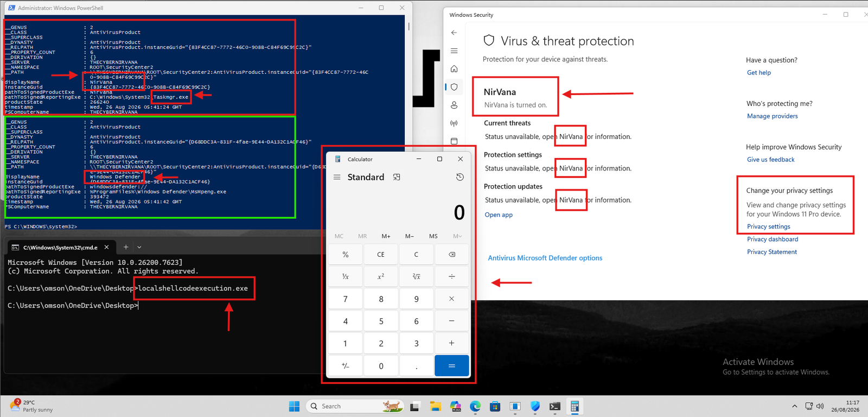Click the x squared key in Calculator
Screen dimensions: 868x417
(x=381, y=276)
